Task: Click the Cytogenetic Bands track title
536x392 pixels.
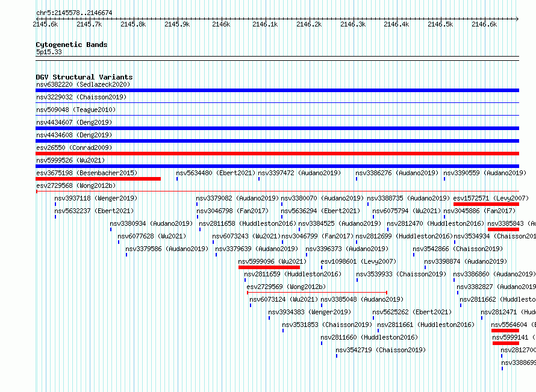Action: click(72, 45)
